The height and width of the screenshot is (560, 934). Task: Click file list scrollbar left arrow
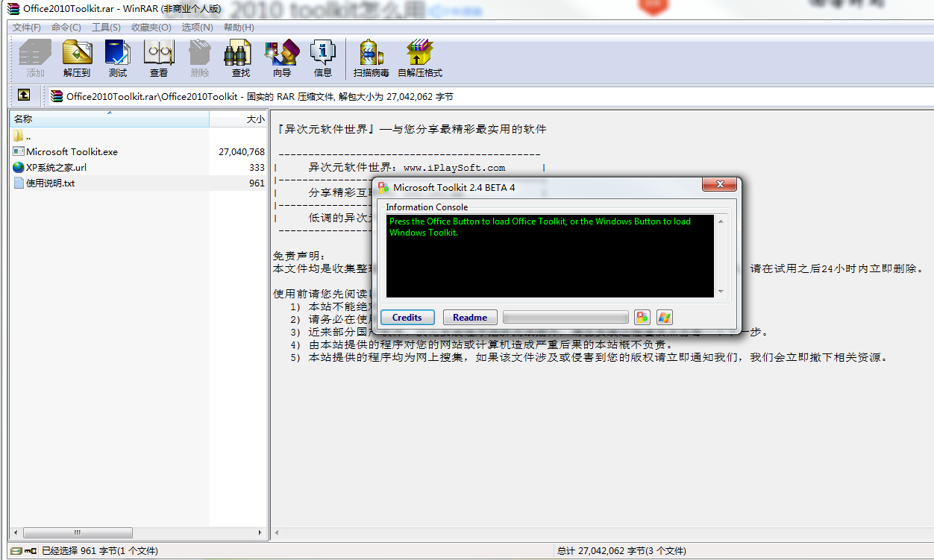tap(16, 533)
